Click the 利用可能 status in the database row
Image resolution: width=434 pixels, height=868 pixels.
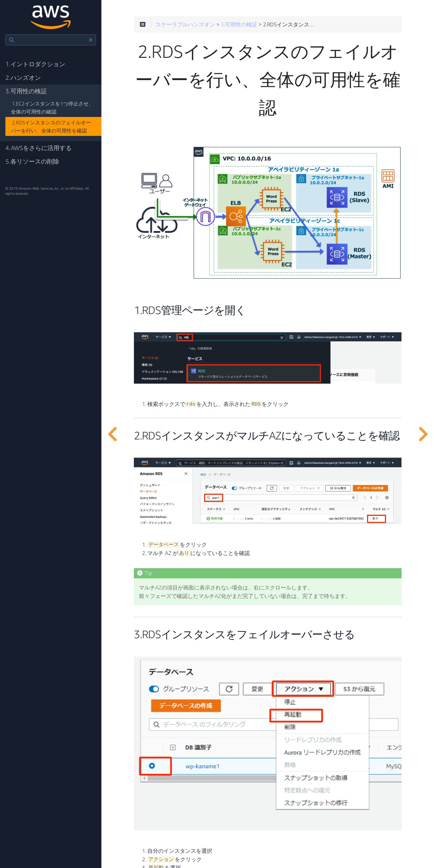(215, 519)
